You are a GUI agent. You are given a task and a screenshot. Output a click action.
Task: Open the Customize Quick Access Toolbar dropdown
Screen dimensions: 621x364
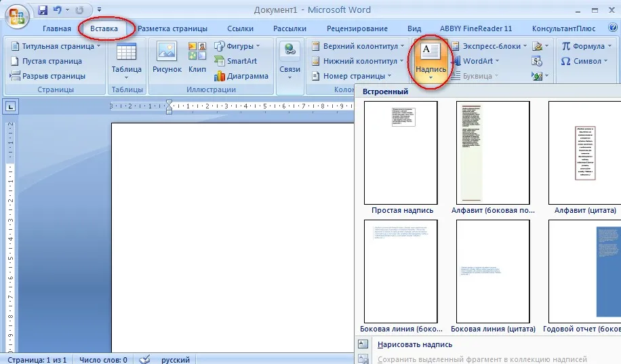coord(99,9)
